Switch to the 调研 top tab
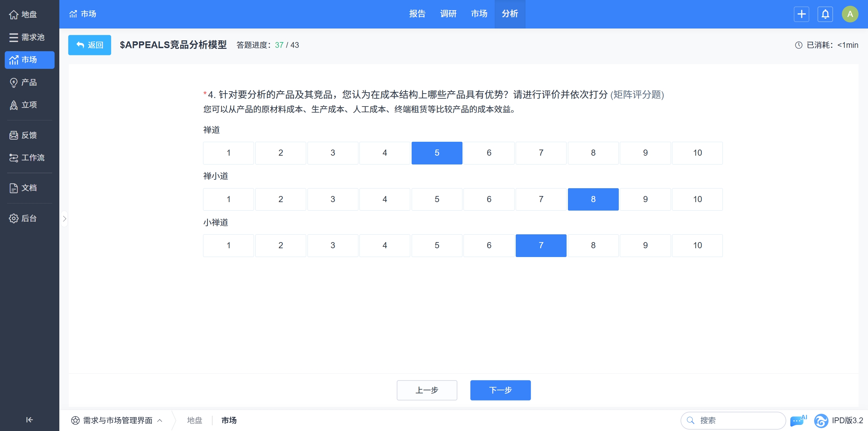 [x=448, y=14]
